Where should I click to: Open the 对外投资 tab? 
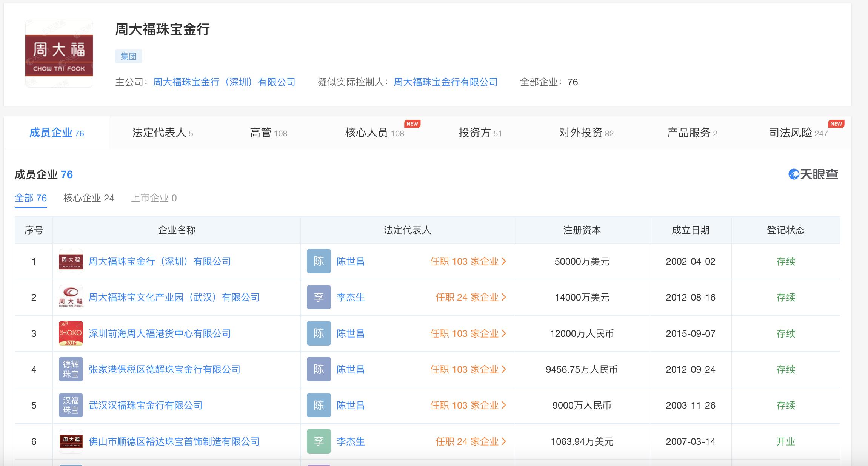(x=586, y=133)
